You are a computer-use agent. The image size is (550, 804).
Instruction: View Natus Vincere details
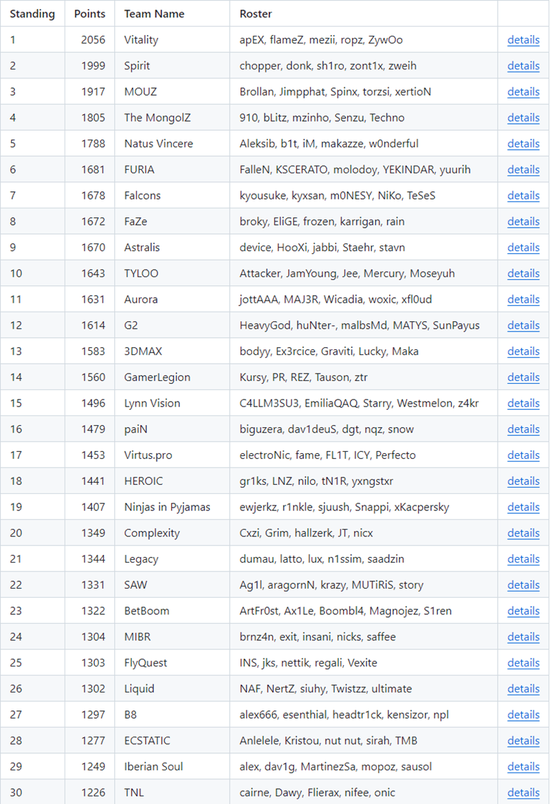[x=523, y=144]
